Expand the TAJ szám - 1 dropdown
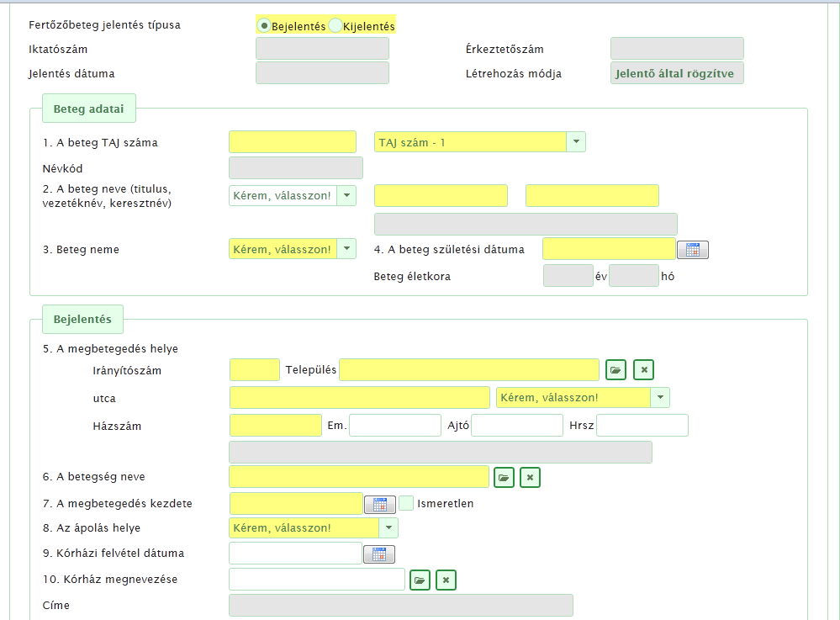Viewport: 840px width, 620px height. tap(576, 142)
